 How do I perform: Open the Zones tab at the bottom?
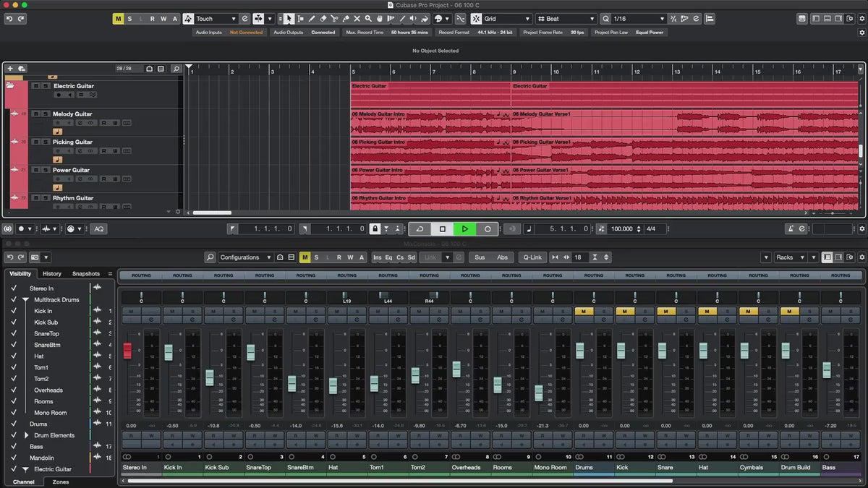point(61,481)
